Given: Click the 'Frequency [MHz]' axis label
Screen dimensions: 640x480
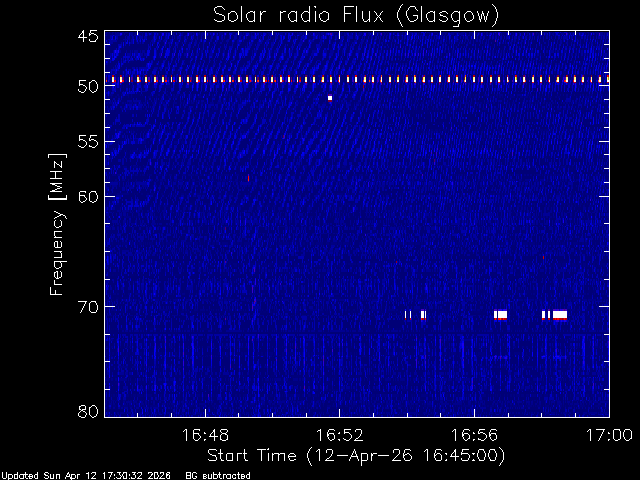Looking at the screenshot, I should point(57,224).
